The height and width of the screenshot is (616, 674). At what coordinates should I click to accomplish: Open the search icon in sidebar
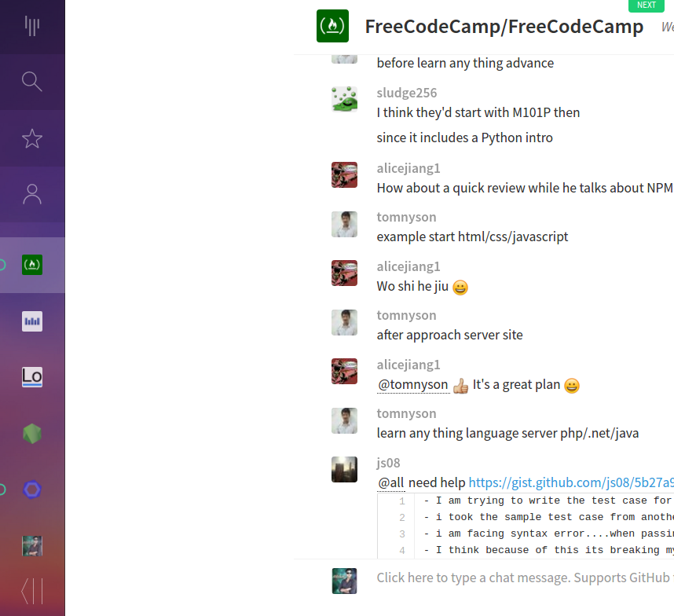pyautogui.click(x=32, y=82)
